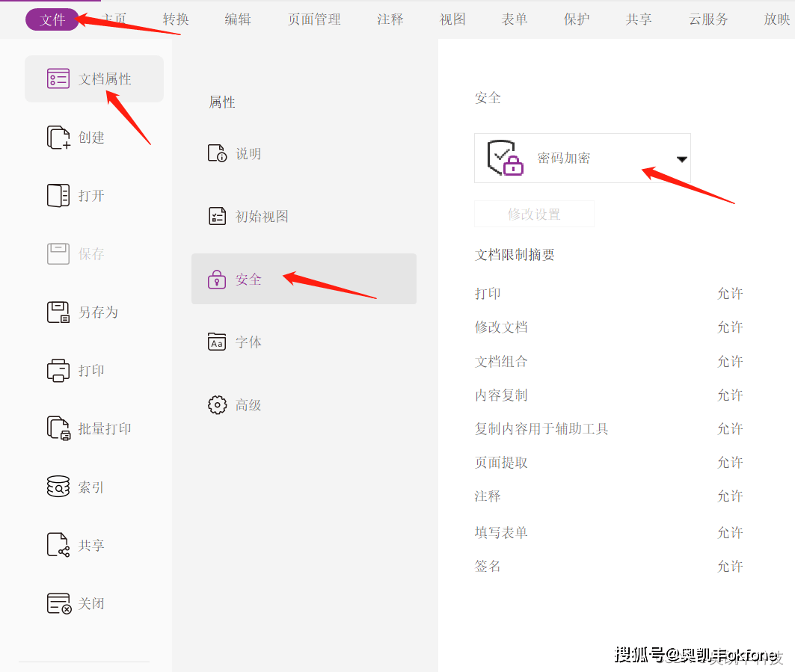Screen dimensions: 795x672
Task: Click the shield lock icon in 密码加密 box
Action: (x=505, y=158)
